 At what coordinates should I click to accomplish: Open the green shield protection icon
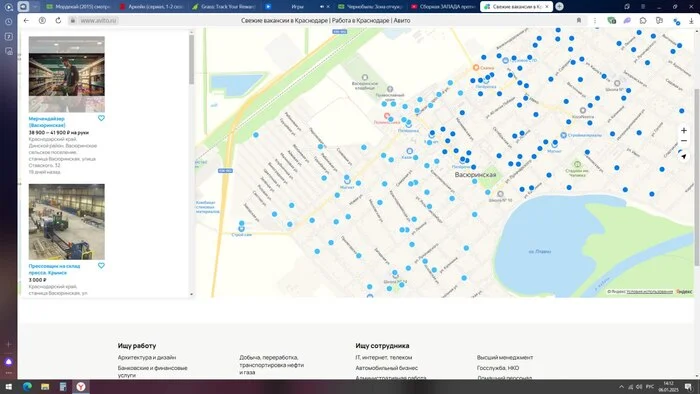612,21
